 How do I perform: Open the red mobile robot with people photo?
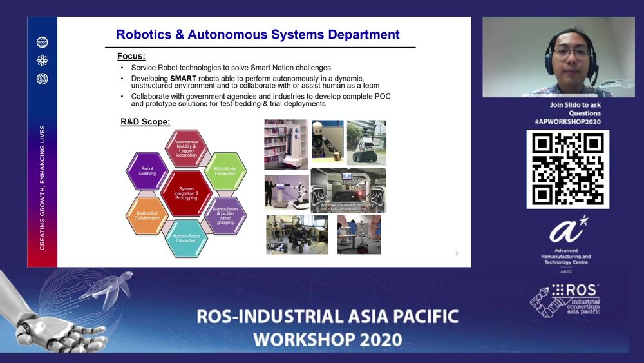(x=359, y=234)
